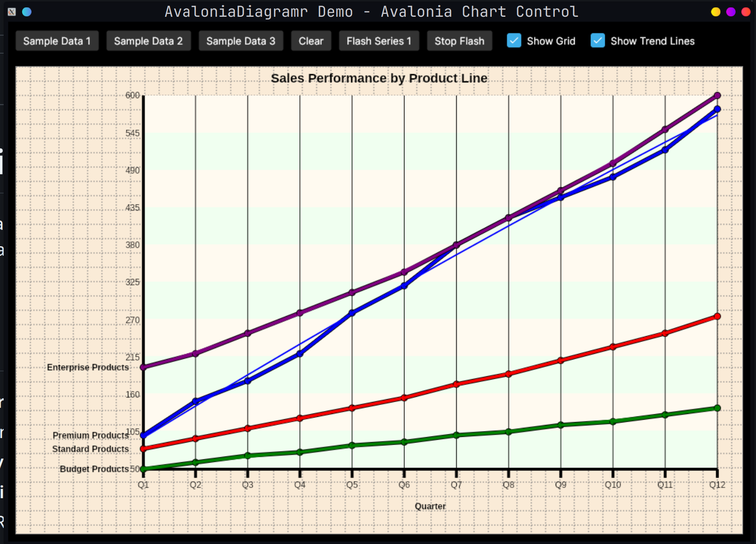Click the red Standard data point at Q8
The image size is (756, 544).
(x=509, y=374)
